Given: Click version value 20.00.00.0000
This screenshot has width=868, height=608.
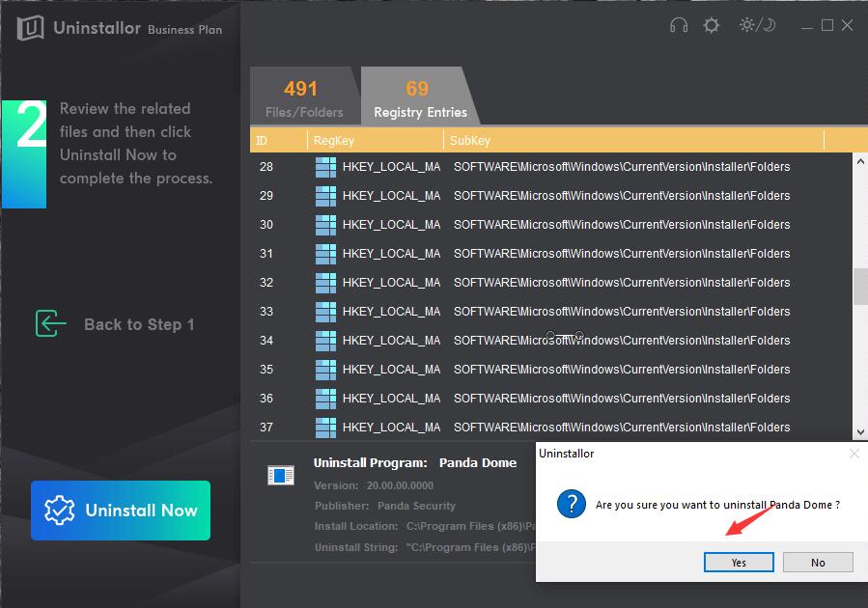Looking at the screenshot, I should click(400, 485).
